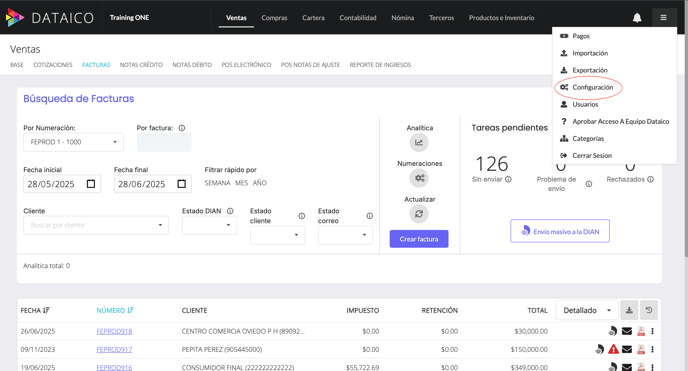Screen dimensions: 688x371
Task: Open the Cliente search dropdown
Action: [96, 225]
